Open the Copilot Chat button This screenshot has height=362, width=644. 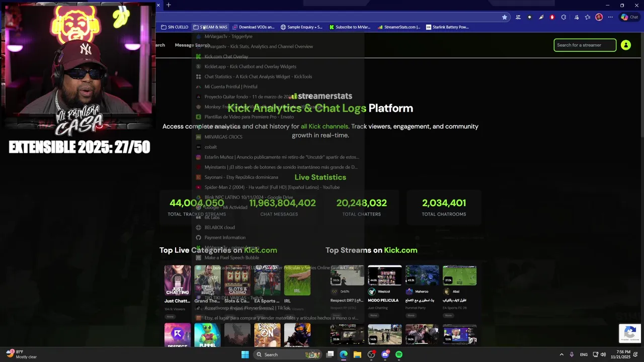click(x=629, y=17)
